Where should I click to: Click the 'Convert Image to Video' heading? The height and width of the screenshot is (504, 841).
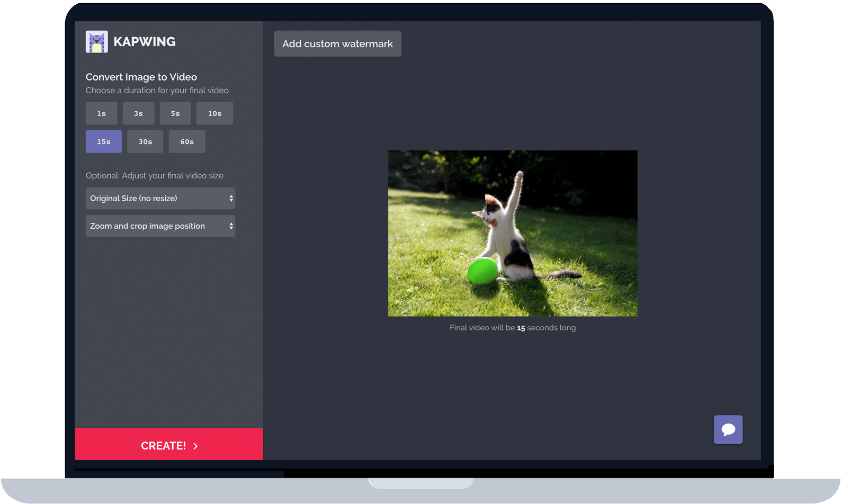(141, 77)
